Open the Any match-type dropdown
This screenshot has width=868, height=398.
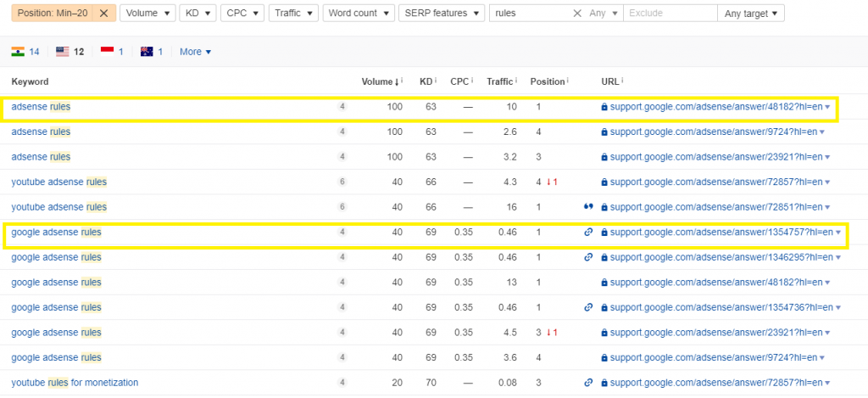pyautogui.click(x=604, y=14)
